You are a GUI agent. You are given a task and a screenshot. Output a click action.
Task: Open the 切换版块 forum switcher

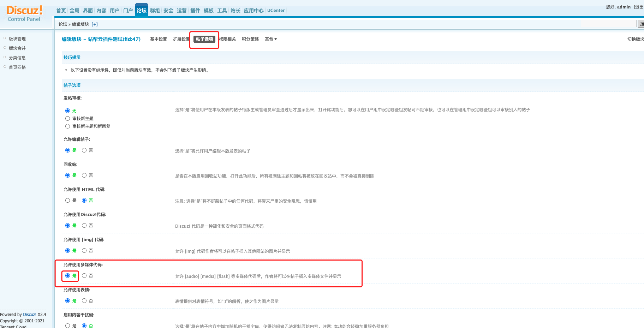(x=635, y=39)
